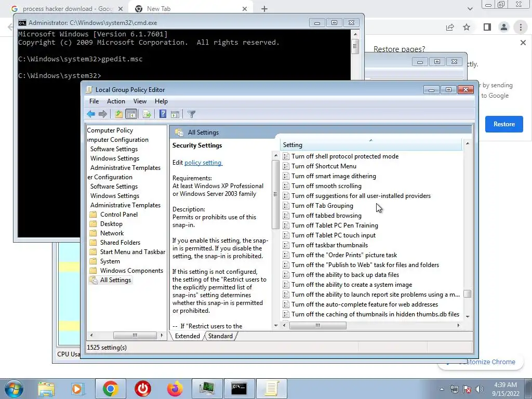Click description pane vertical scrollbar down arrow

(275, 326)
